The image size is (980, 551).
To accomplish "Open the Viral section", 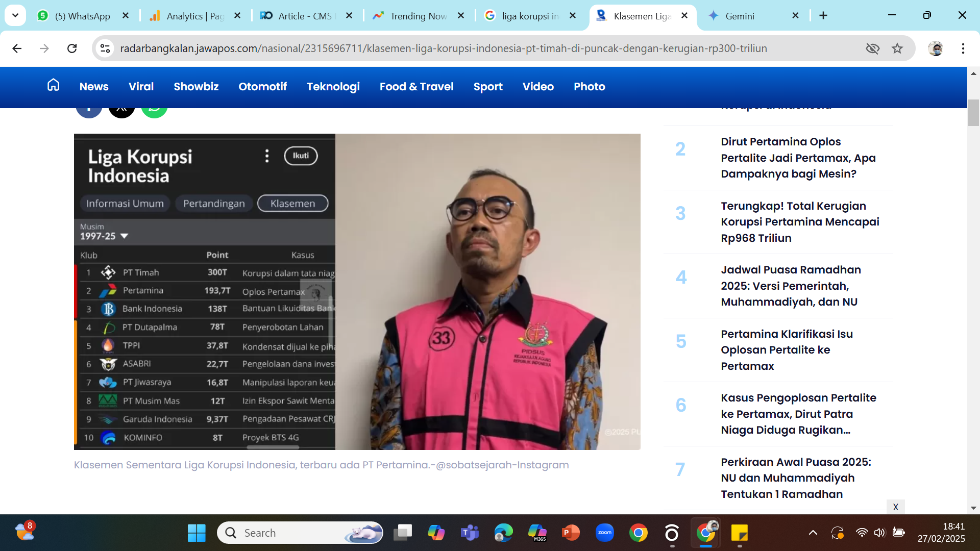I will pyautogui.click(x=141, y=87).
